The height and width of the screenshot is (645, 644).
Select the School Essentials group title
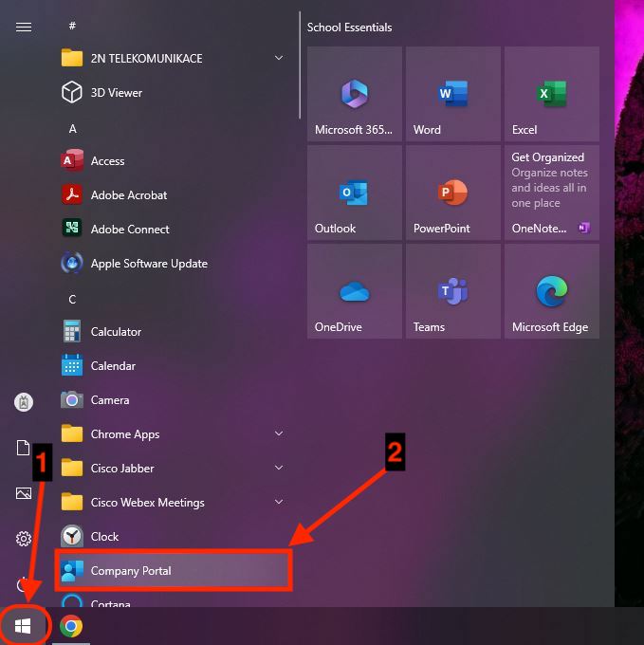point(350,28)
